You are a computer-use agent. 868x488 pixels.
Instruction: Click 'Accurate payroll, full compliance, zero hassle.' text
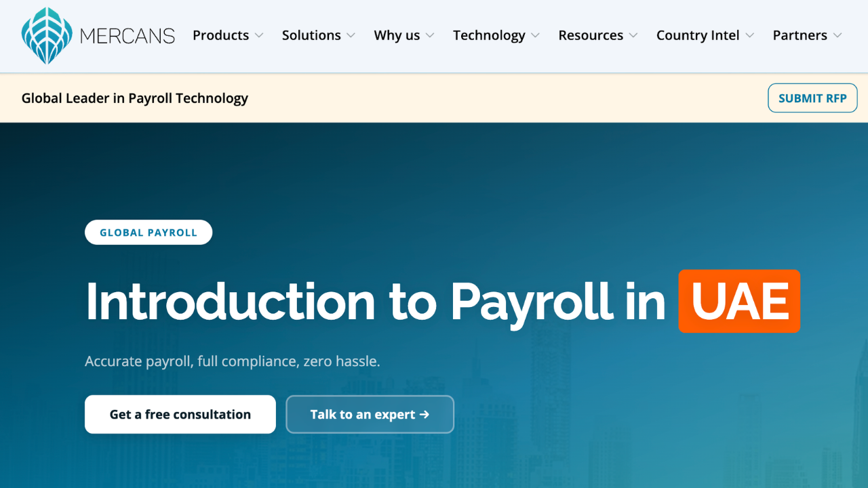233,361
